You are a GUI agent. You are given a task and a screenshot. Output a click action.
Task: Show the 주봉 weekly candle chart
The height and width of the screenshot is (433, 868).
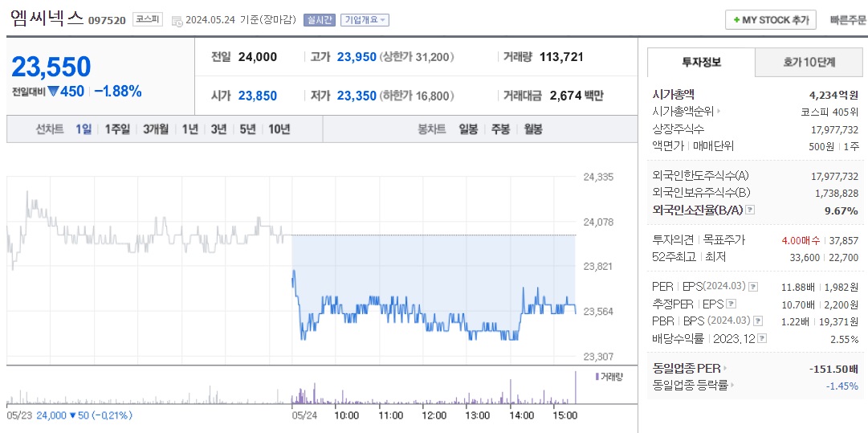click(x=500, y=129)
